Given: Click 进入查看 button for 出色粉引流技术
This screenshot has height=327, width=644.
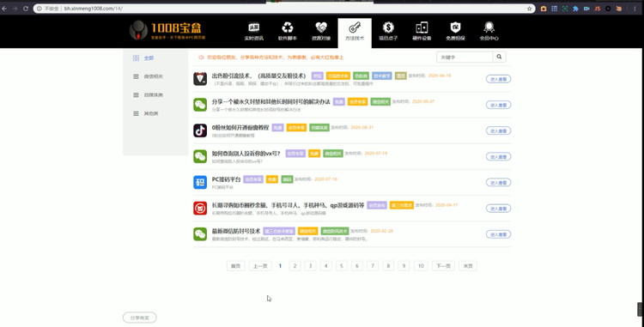Looking at the screenshot, I should 498,79.
